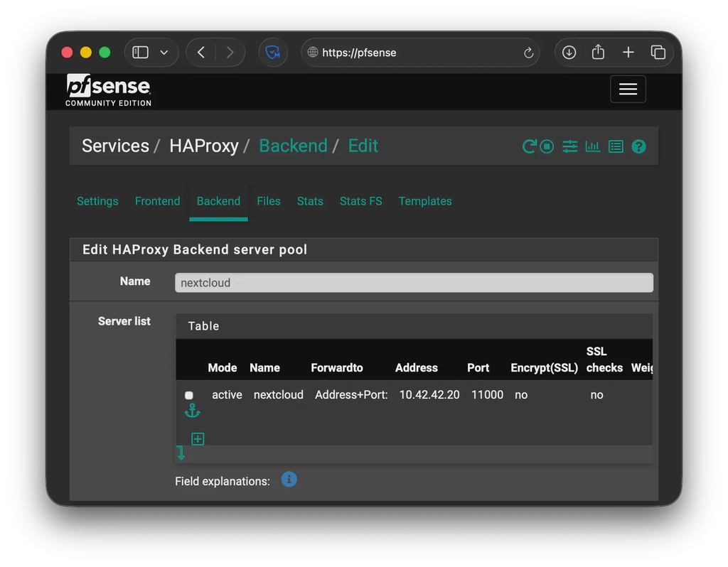Image resolution: width=728 pixels, height=567 pixels.
Task: Open the HAProxy breadcrumb link
Action: 203,146
